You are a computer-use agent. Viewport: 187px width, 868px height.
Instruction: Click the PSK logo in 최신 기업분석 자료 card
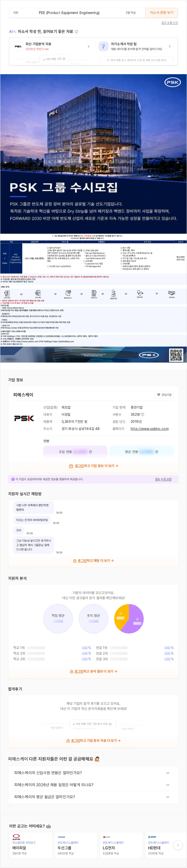click(x=18, y=46)
